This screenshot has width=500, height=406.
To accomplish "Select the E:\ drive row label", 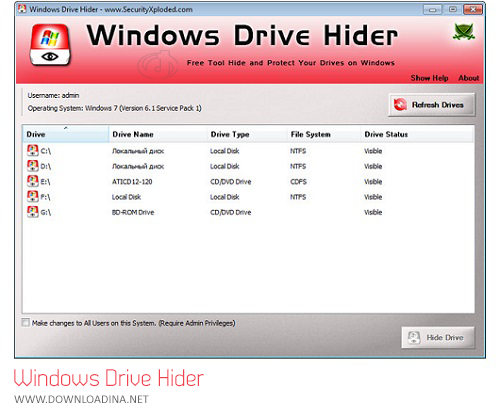I will (x=45, y=182).
